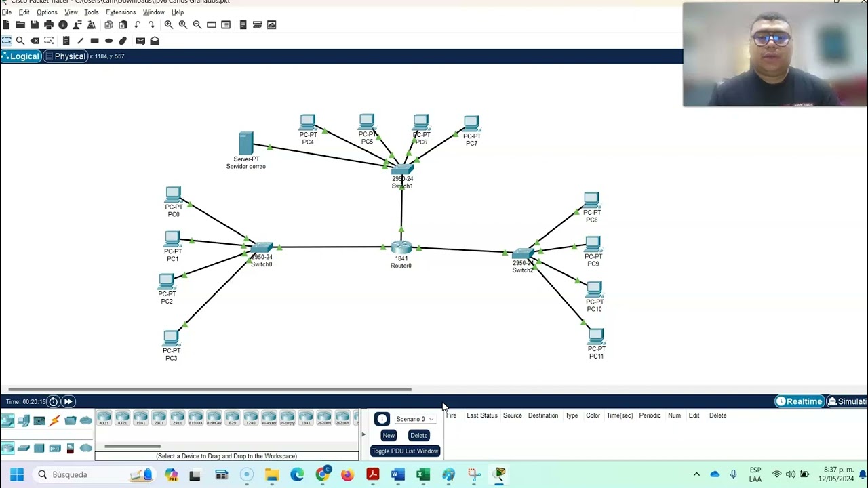
Task: Select the Add Simple PDU closed envelope
Action: tap(140, 41)
